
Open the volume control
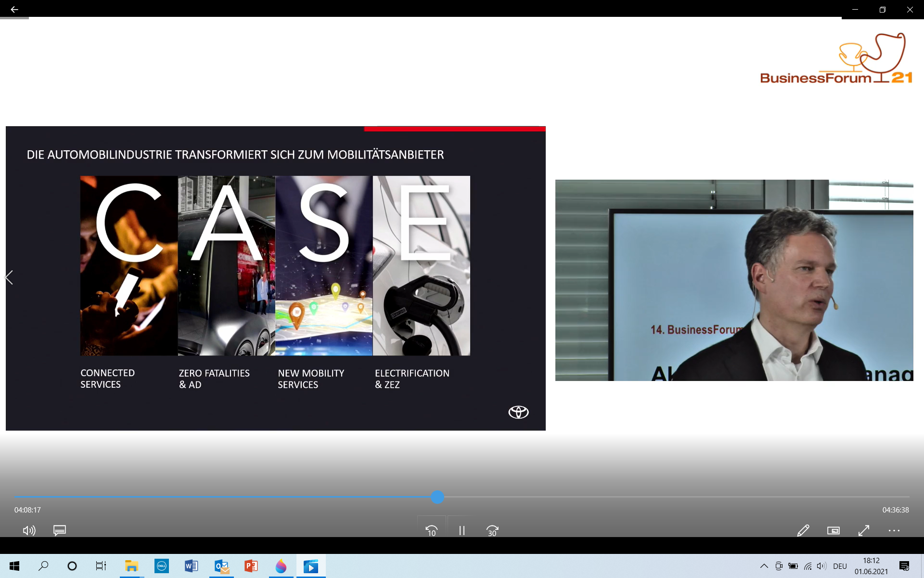(29, 530)
